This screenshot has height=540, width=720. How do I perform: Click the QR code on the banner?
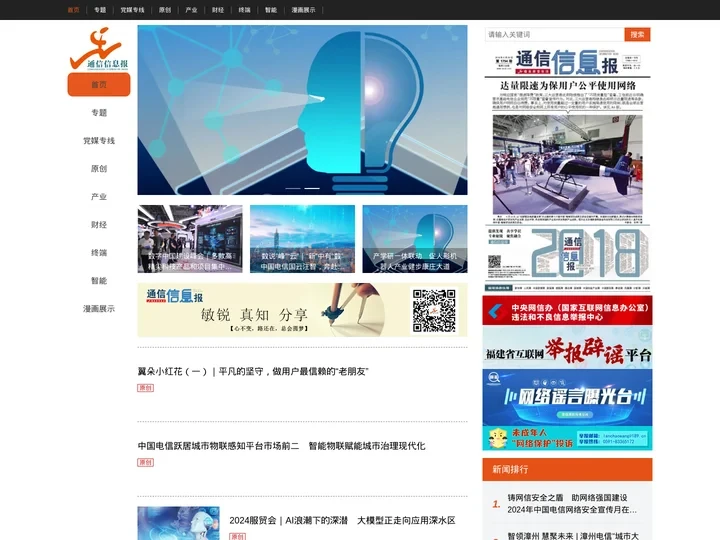[434, 310]
